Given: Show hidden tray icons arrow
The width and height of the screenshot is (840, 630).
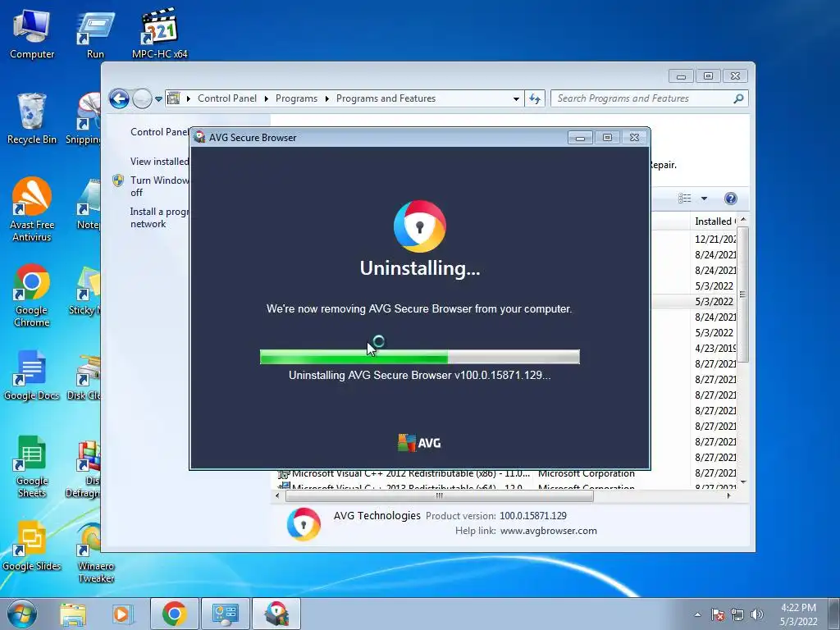Looking at the screenshot, I should (697, 614).
